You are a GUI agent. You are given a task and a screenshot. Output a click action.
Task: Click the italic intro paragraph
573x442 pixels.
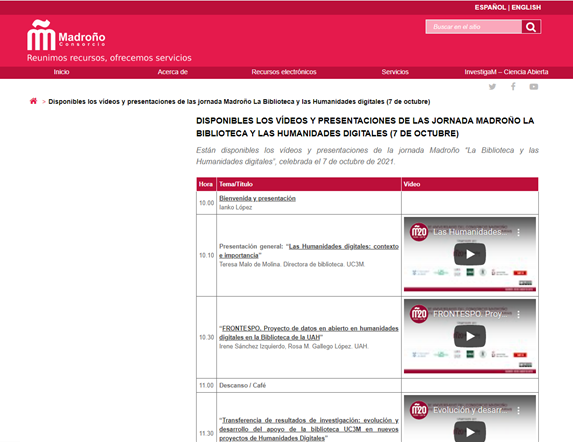(367, 156)
